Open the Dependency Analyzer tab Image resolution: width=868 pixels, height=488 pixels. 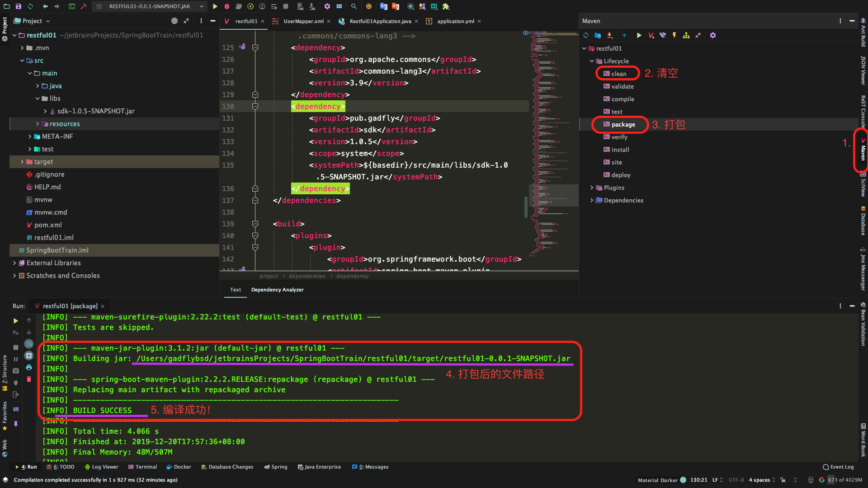(277, 290)
